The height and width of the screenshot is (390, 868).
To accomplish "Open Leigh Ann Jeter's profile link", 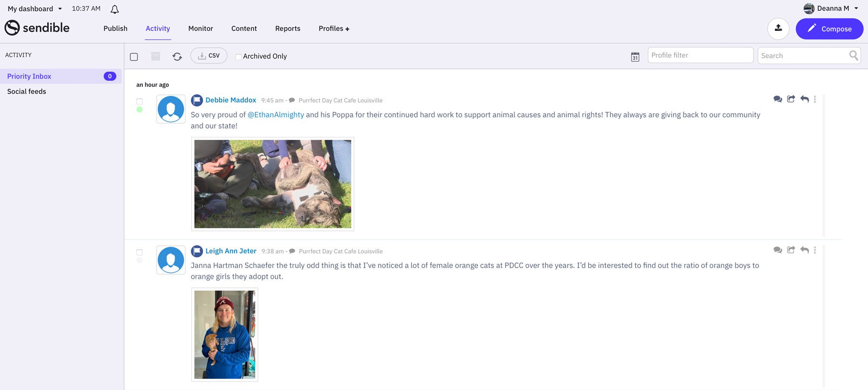I will click(x=231, y=251).
